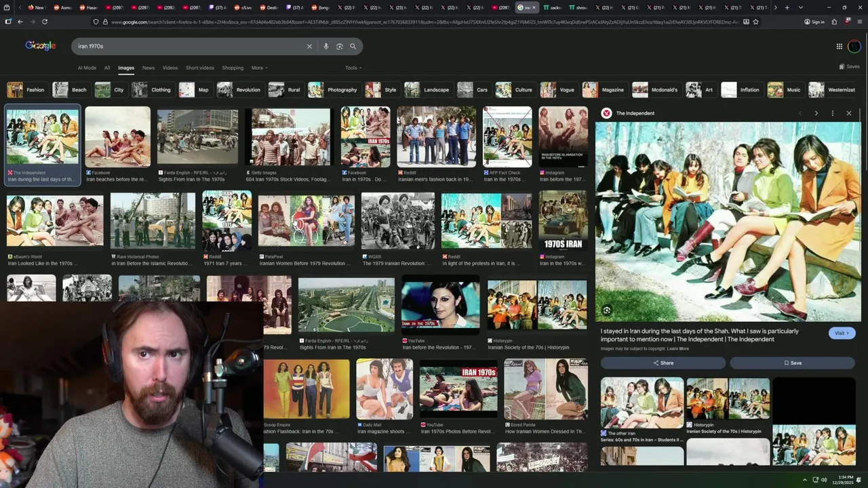
Task: Switch to the All results tab
Action: tap(107, 68)
